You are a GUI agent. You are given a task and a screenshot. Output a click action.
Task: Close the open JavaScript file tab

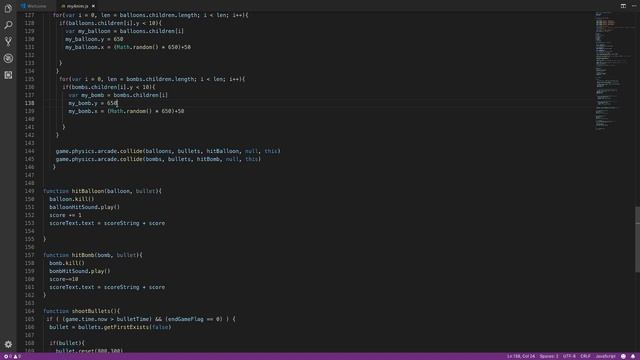[93, 6]
